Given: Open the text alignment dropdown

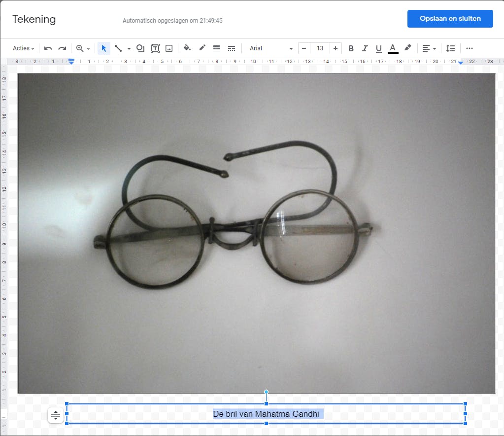Looking at the screenshot, I should (429, 48).
